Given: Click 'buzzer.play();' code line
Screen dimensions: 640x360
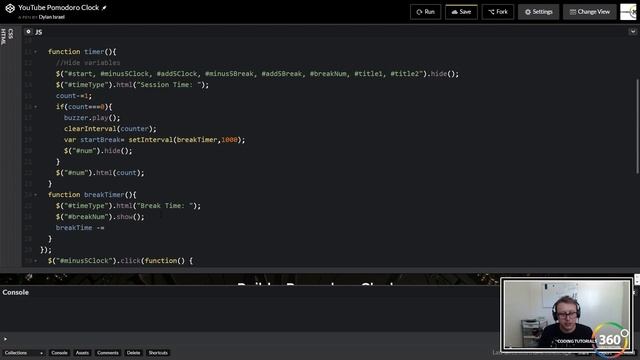Looking at the screenshot, I should [92, 118].
